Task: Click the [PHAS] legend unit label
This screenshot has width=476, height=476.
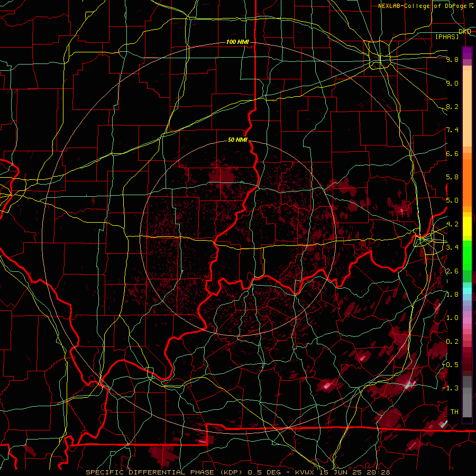Action: click(447, 37)
